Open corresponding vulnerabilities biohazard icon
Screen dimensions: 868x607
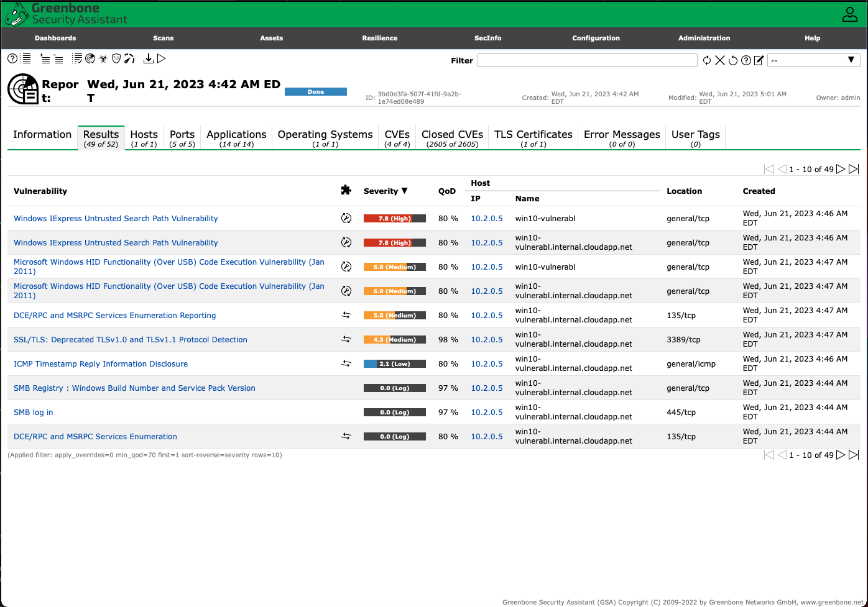(x=103, y=59)
